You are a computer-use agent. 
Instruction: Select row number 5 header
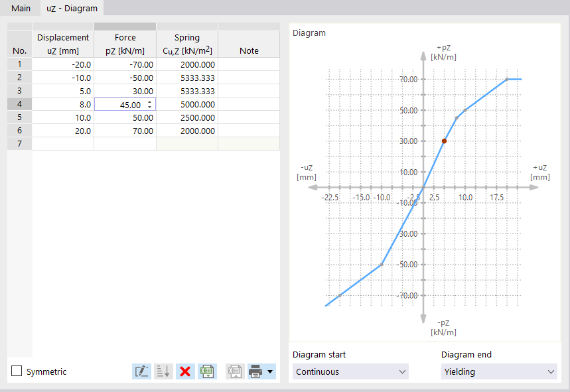pos(20,117)
